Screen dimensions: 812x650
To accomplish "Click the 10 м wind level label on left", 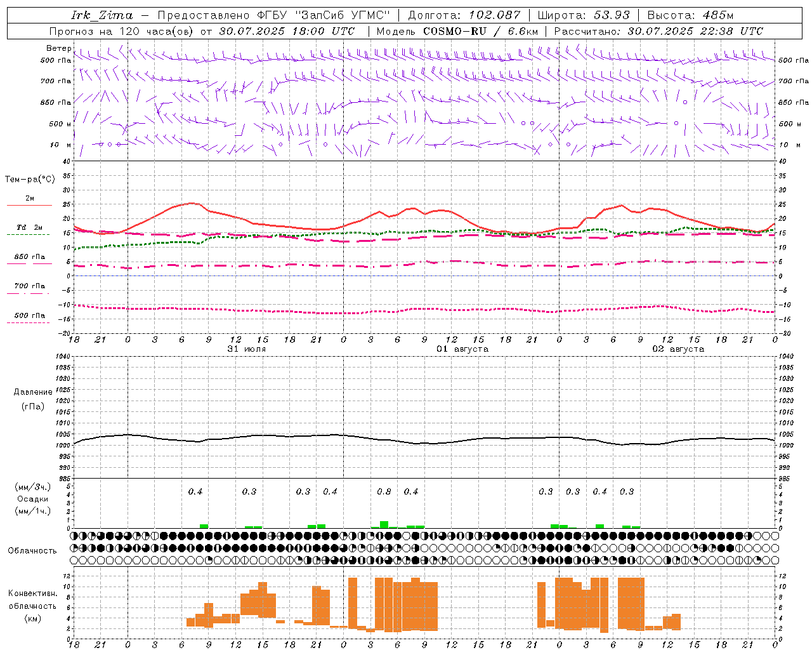I will click(x=61, y=145).
